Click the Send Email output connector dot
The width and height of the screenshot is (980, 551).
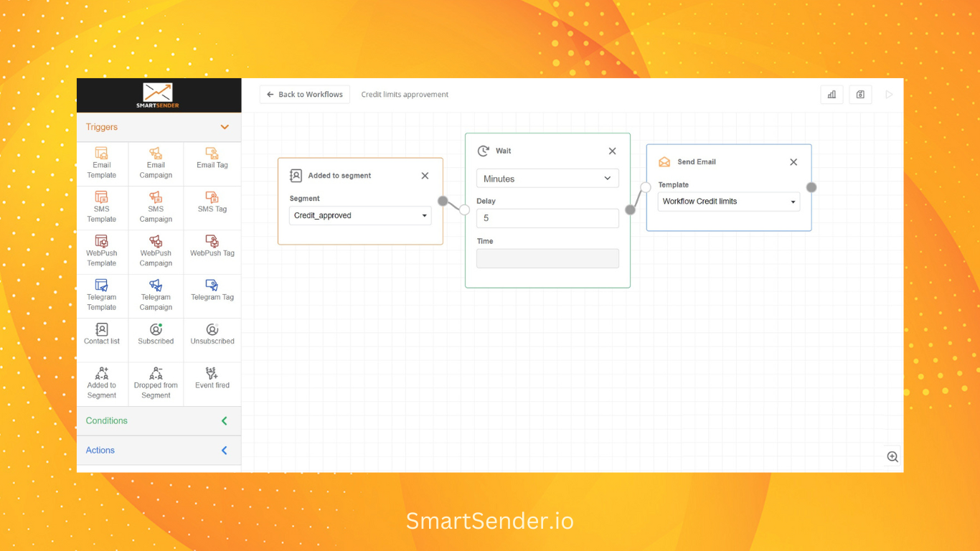(811, 187)
